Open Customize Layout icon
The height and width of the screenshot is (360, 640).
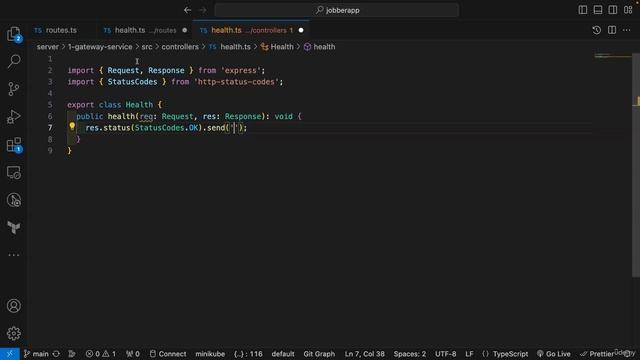point(628,10)
